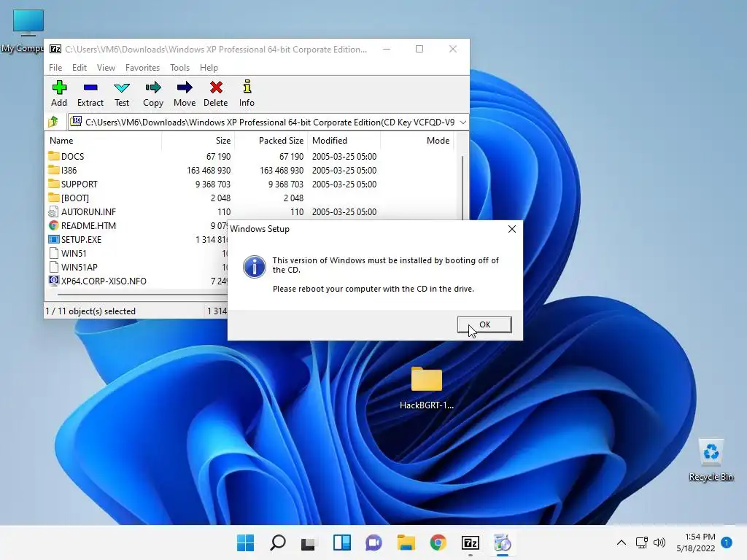
Task: Open the HackBGRT desktop folder
Action: [426, 388]
